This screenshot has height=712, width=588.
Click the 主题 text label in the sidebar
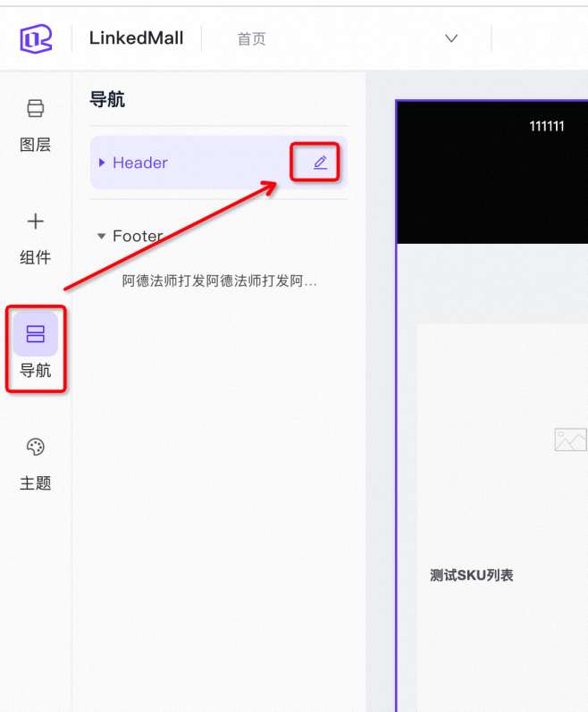click(36, 483)
